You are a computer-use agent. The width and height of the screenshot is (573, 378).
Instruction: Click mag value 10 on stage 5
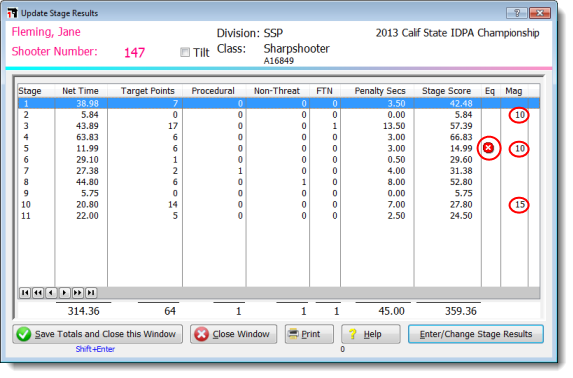(520, 149)
